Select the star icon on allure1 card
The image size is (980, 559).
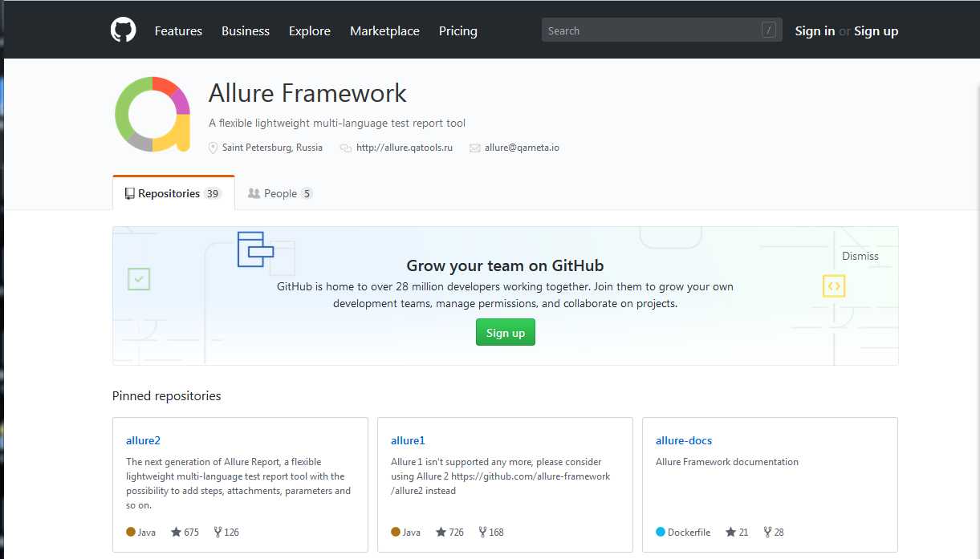click(x=441, y=532)
